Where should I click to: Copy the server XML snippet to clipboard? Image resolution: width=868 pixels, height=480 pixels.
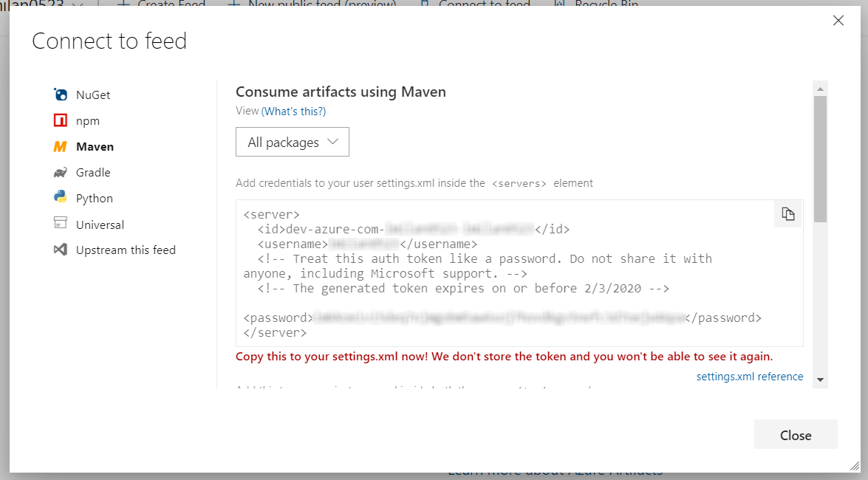click(787, 213)
